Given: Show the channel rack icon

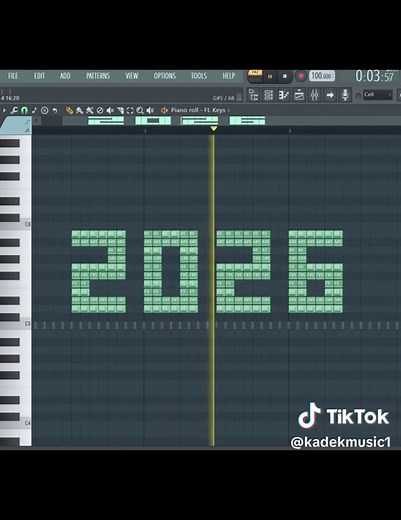Looking at the screenshot, I should coord(269,95).
